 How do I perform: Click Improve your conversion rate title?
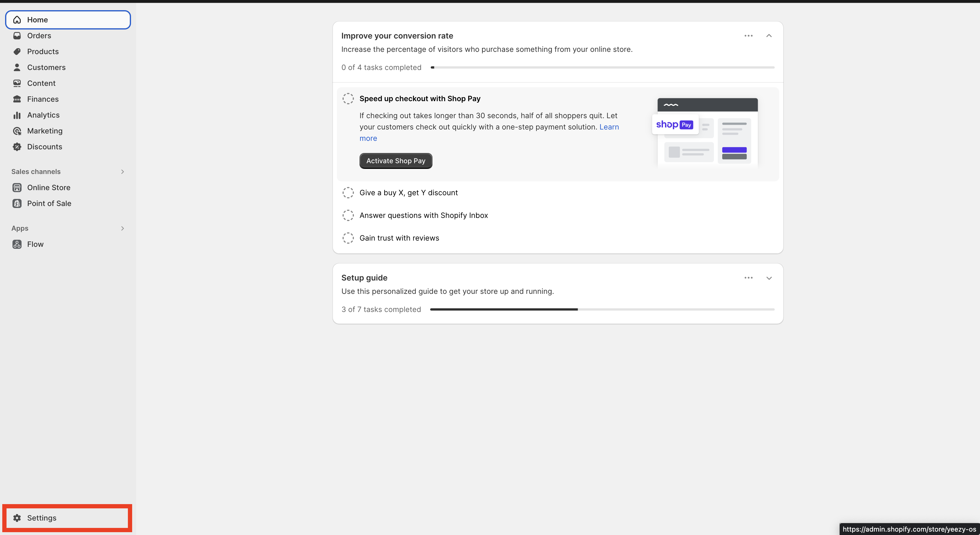(397, 36)
